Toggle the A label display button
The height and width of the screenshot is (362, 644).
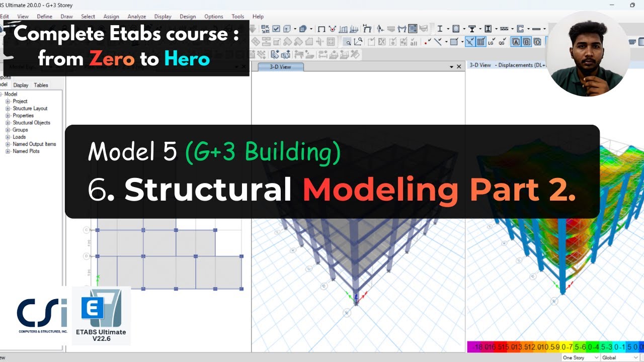point(516,42)
